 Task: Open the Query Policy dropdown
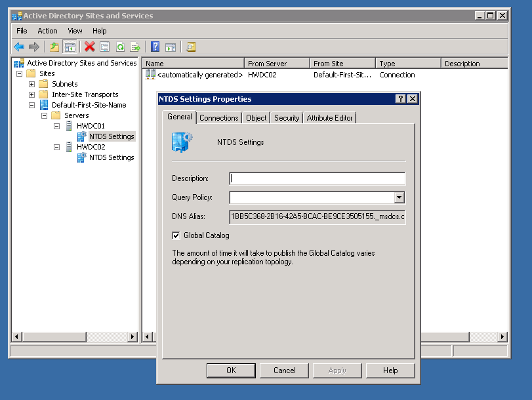tap(399, 197)
